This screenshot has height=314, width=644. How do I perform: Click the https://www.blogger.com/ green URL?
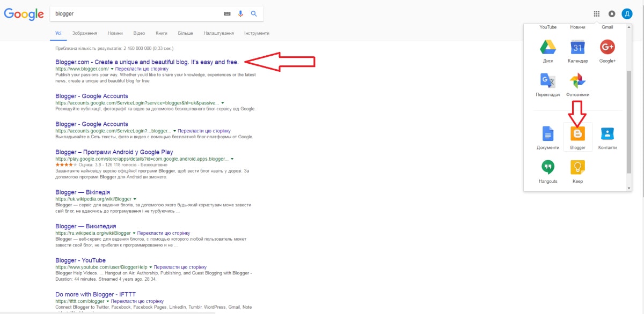pos(82,69)
